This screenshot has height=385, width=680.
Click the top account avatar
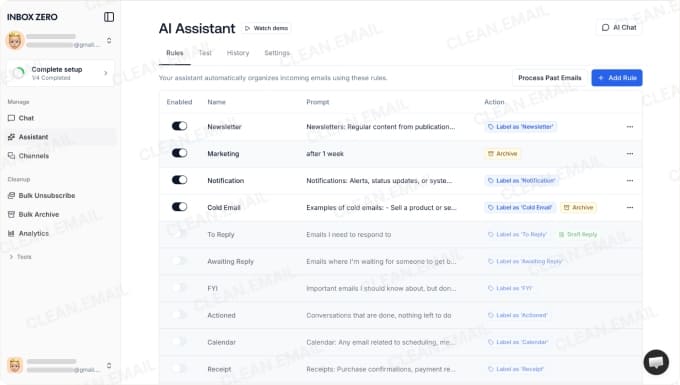pyautogui.click(x=15, y=41)
